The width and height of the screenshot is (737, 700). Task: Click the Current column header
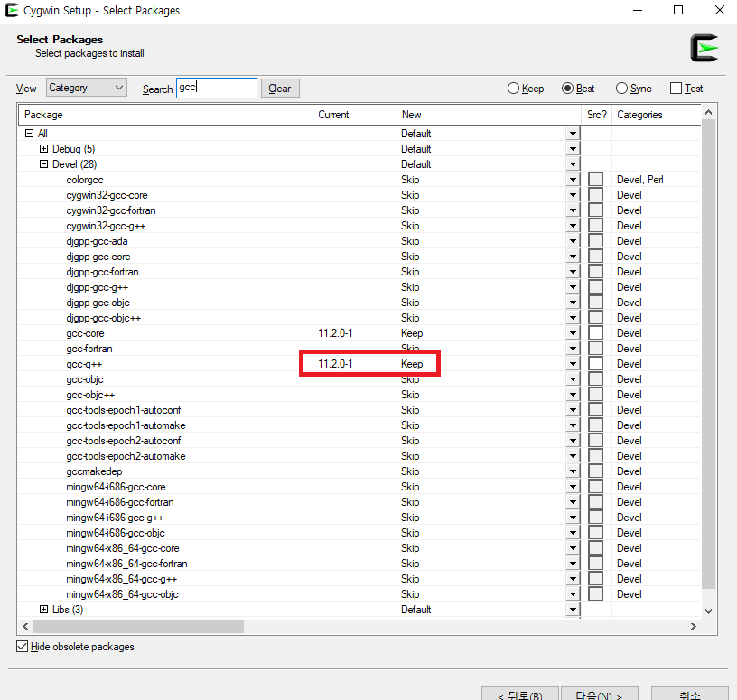(354, 115)
